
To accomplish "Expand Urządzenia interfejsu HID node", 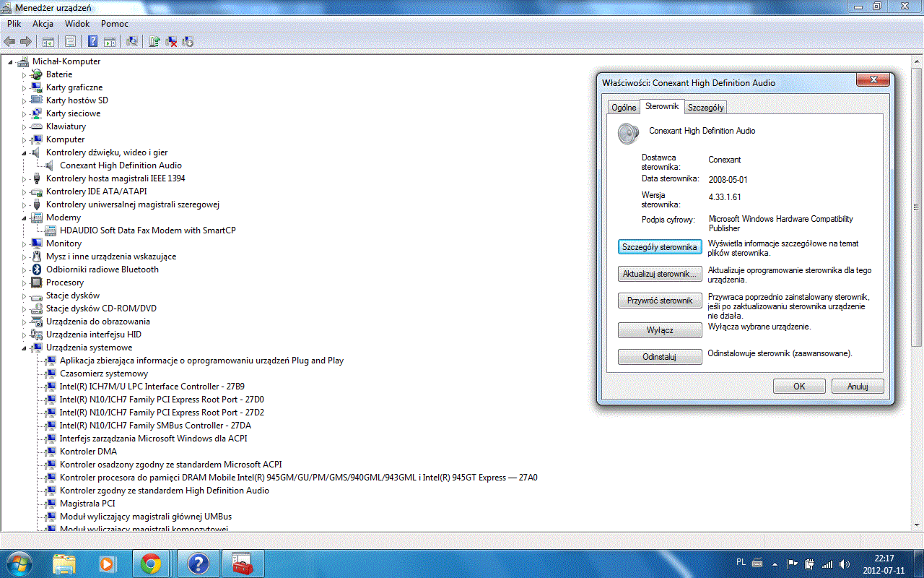I will click(24, 335).
